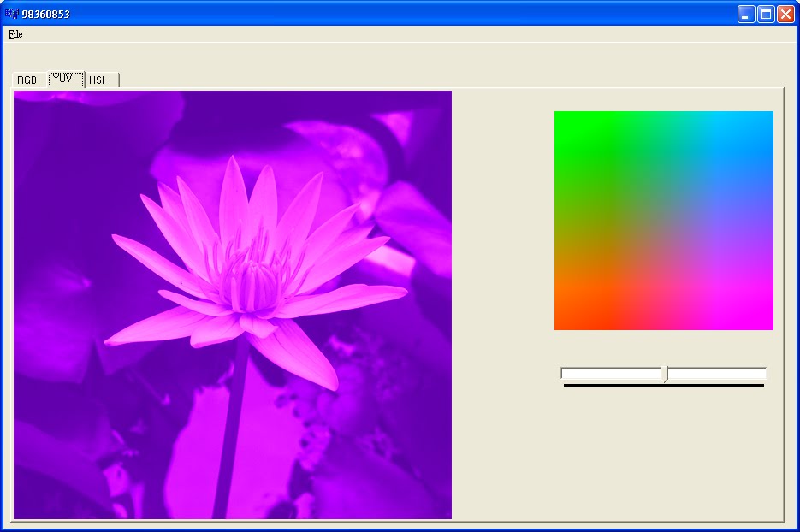Open the File menu
The image size is (800, 532).
point(15,34)
